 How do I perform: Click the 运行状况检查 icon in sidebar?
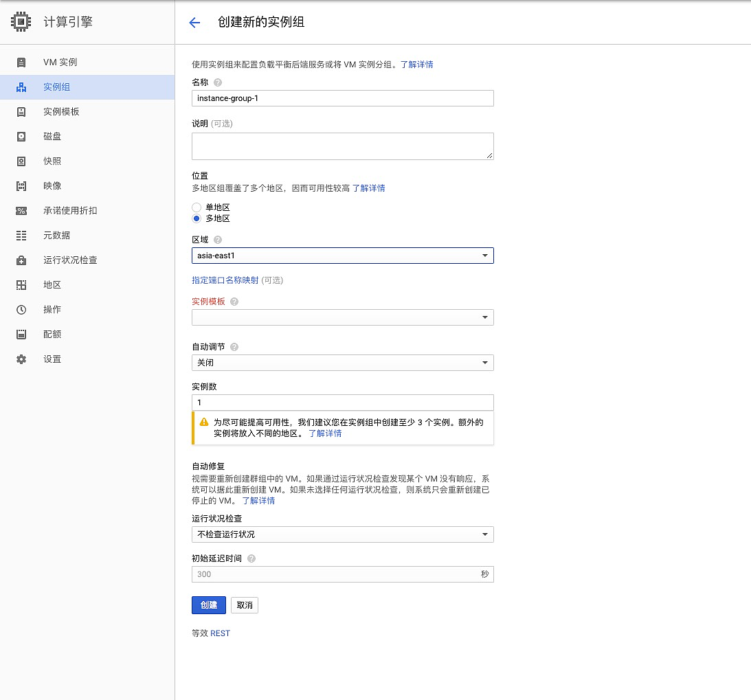(x=21, y=260)
